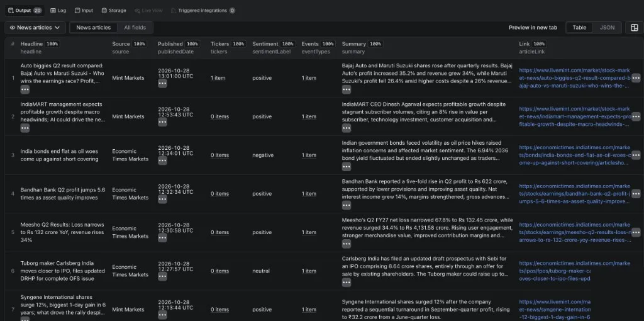Toggle the table layout columns icon
Image resolution: width=644 pixels, height=321 pixels.
click(x=634, y=28)
